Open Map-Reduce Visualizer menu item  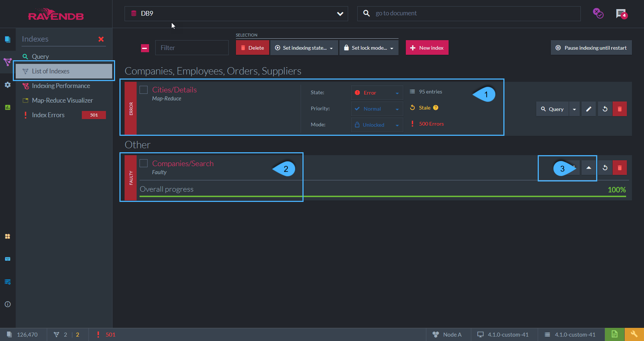62,100
